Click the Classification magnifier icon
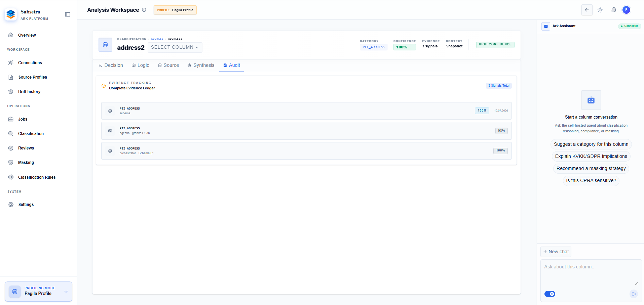This screenshot has width=644, height=305. 11,133
